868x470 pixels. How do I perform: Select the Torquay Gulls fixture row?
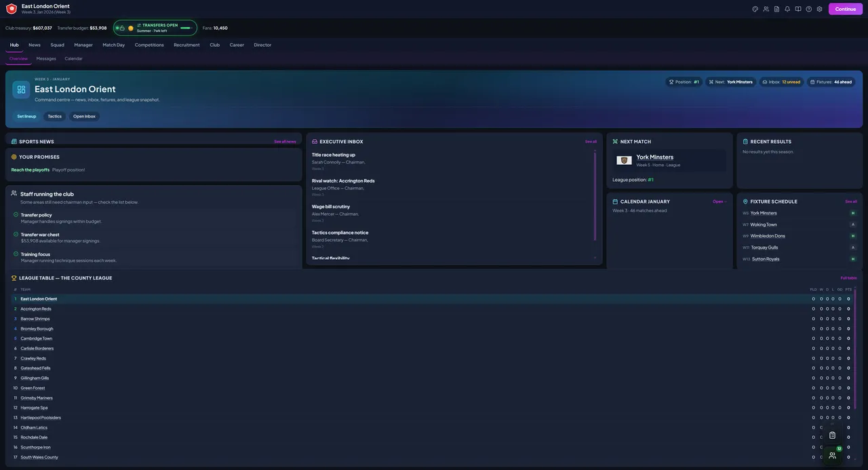click(x=800, y=248)
